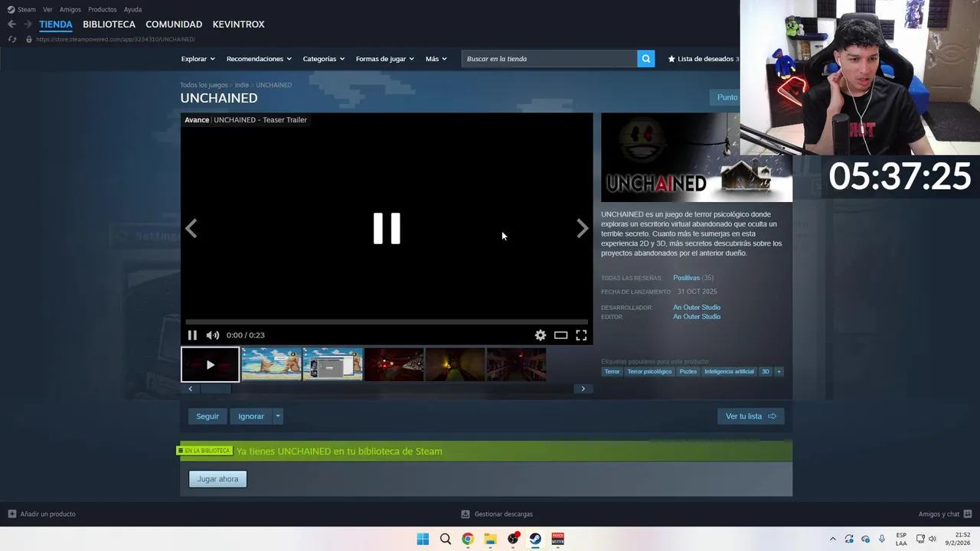Click the Seguir button

(207, 416)
